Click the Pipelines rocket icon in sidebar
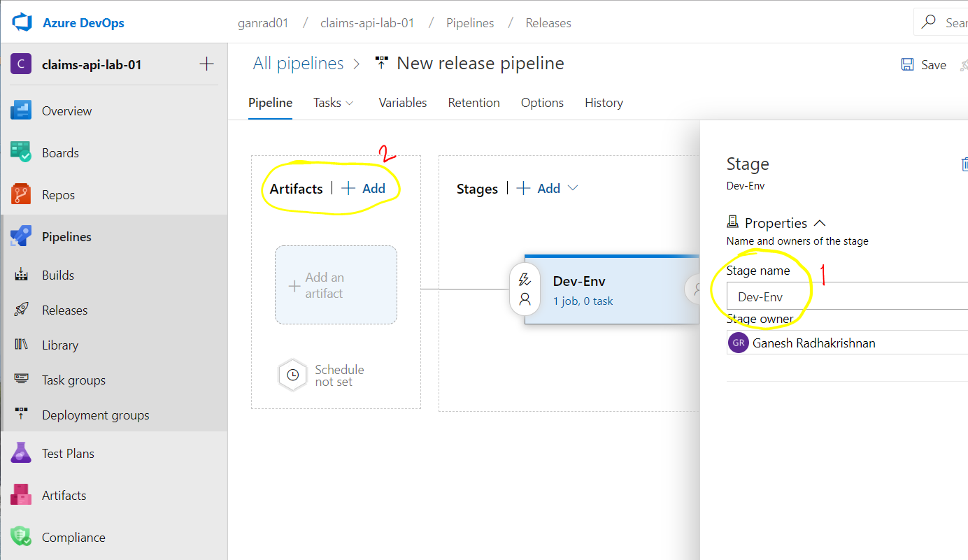This screenshot has height=560, width=968. coord(21,236)
